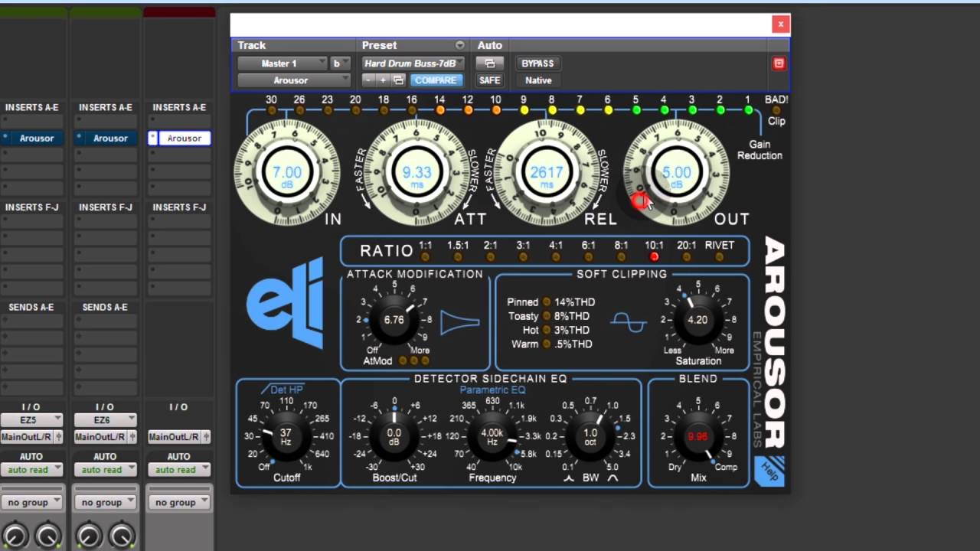
Task: Click the next preset plus button
Action: click(383, 80)
